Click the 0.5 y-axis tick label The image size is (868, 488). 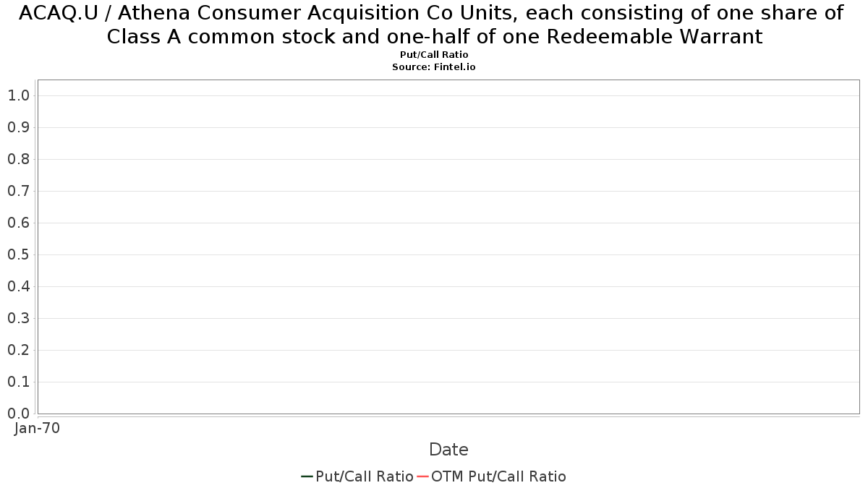click(18, 254)
